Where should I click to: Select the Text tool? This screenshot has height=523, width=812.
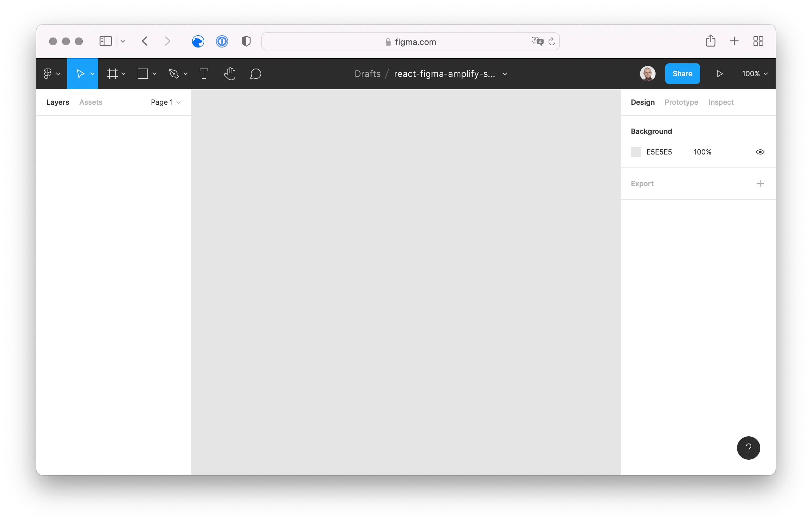point(204,74)
